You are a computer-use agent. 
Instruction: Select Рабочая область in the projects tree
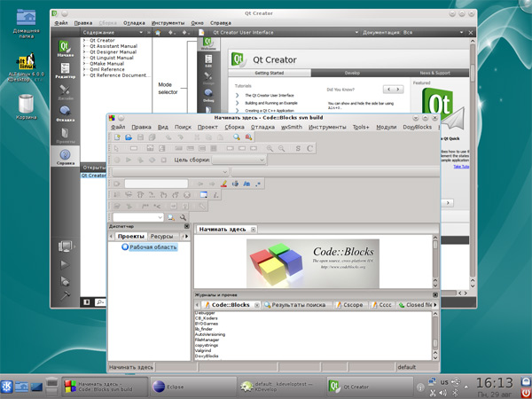tap(153, 247)
